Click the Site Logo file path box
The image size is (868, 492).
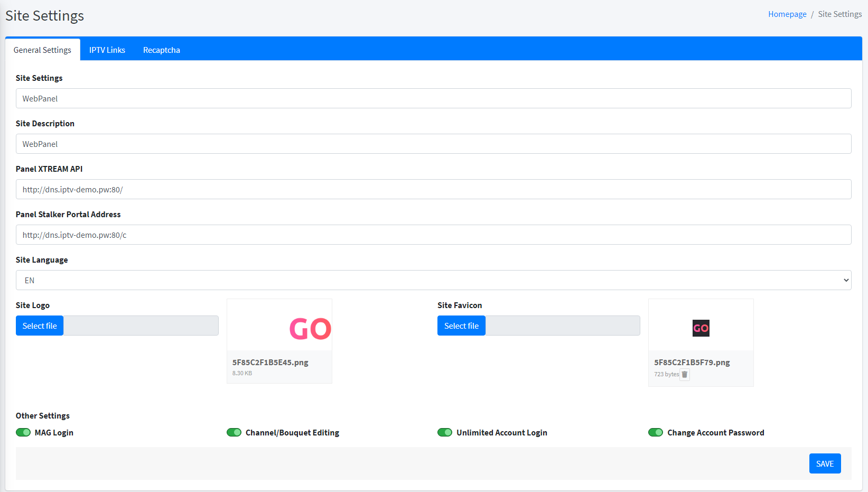[x=141, y=326]
